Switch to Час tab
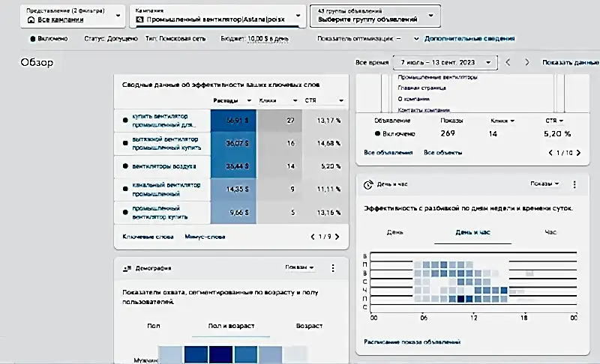 550,232
